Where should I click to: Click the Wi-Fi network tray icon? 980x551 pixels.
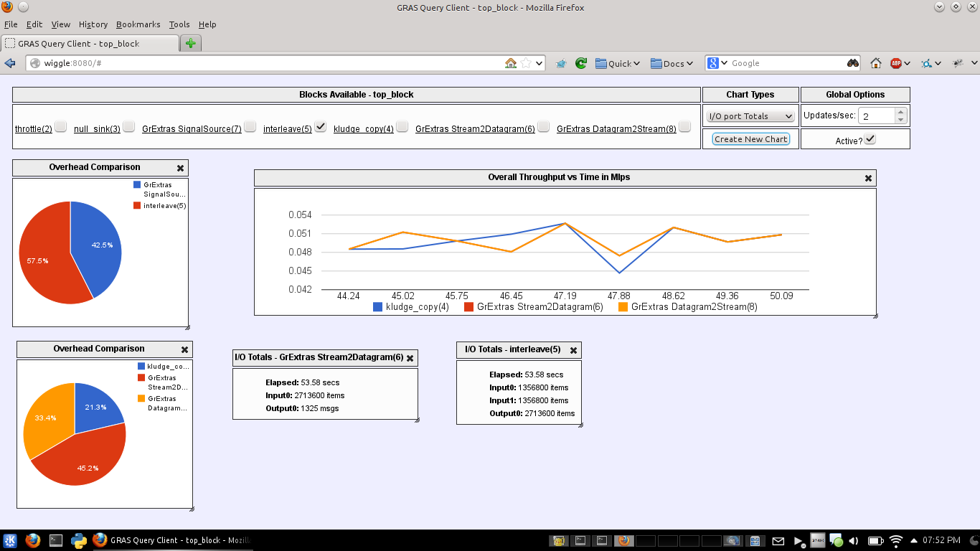(x=895, y=540)
